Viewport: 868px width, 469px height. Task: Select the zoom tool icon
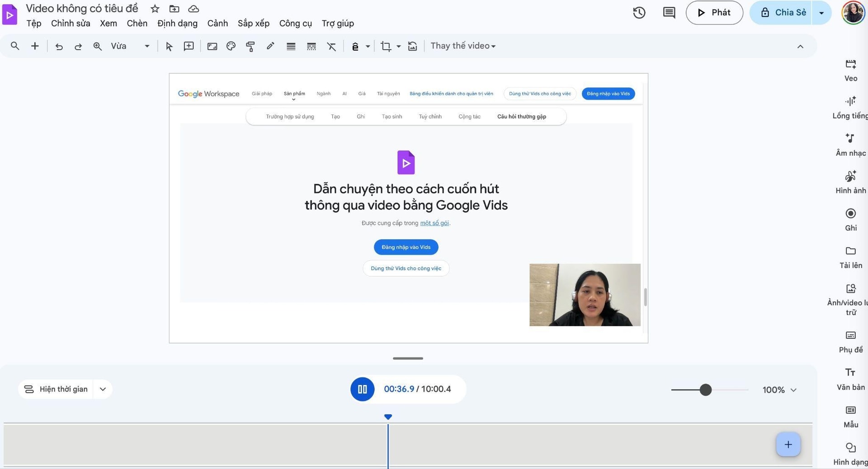[98, 46]
